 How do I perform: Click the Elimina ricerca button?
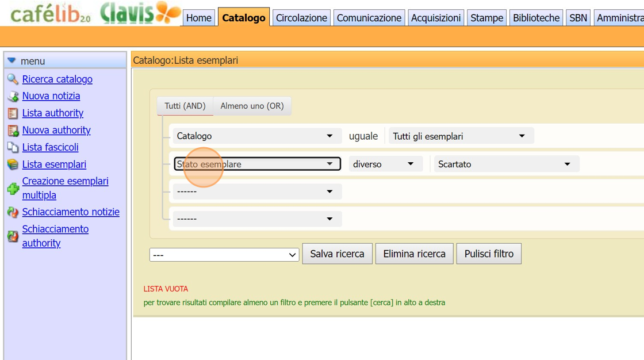[x=415, y=254]
